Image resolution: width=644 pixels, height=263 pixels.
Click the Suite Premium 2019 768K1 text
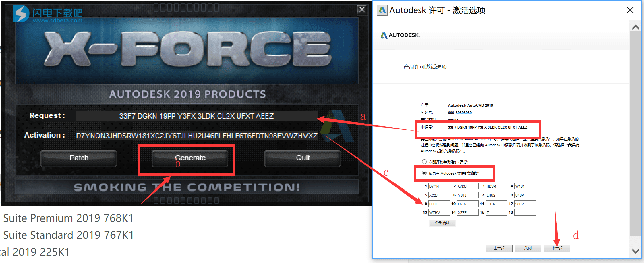(68, 218)
